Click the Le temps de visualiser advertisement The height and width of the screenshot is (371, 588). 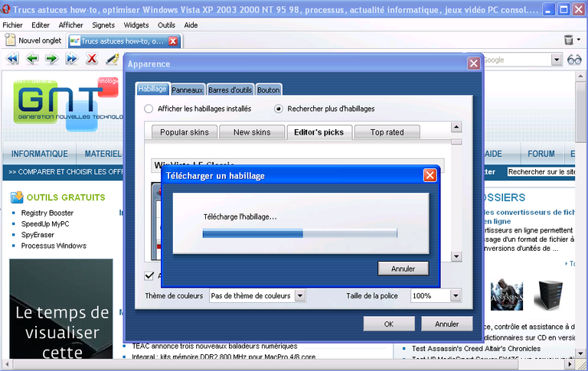pyautogui.click(x=61, y=309)
